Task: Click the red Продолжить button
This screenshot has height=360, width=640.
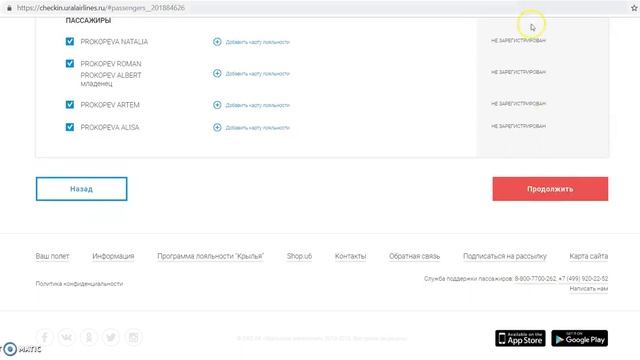Action: 550,189
